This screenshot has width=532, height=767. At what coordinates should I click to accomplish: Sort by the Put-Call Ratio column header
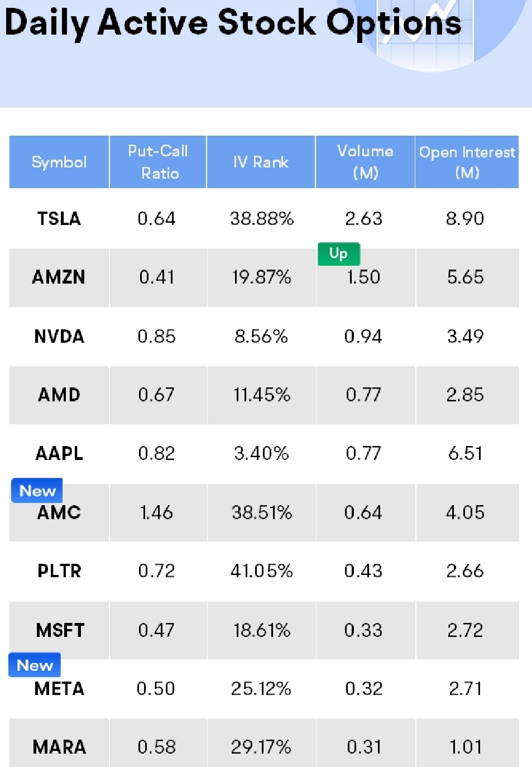158,162
